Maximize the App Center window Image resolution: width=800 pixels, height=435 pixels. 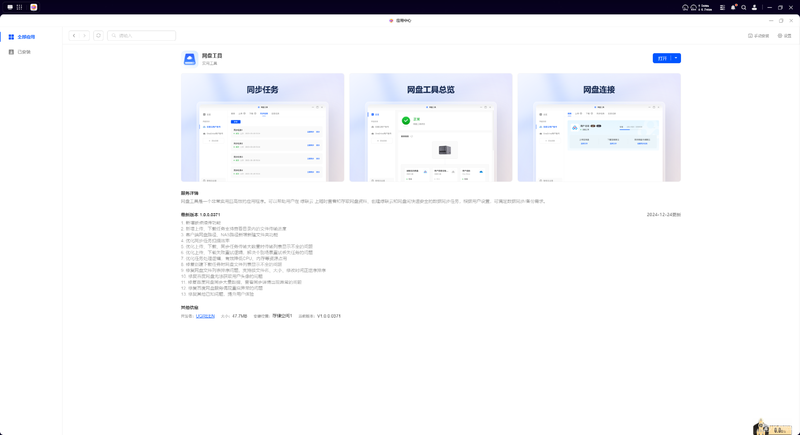tap(781, 21)
